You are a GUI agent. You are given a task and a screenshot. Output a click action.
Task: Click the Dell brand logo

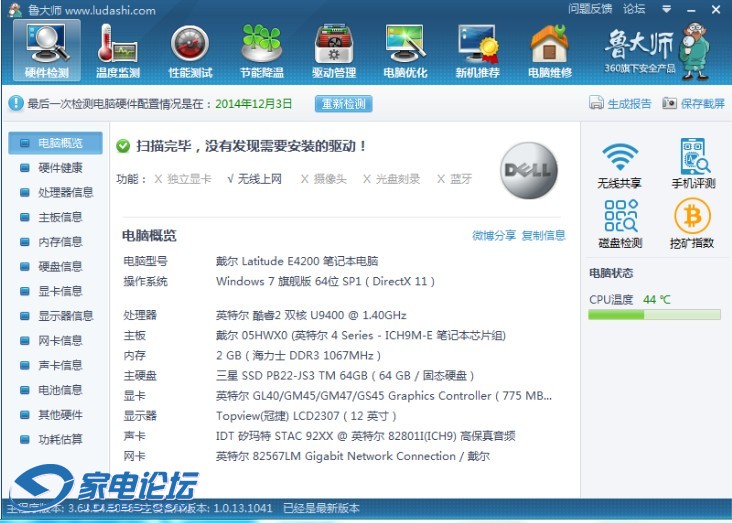pyautogui.click(x=528, y=170)
